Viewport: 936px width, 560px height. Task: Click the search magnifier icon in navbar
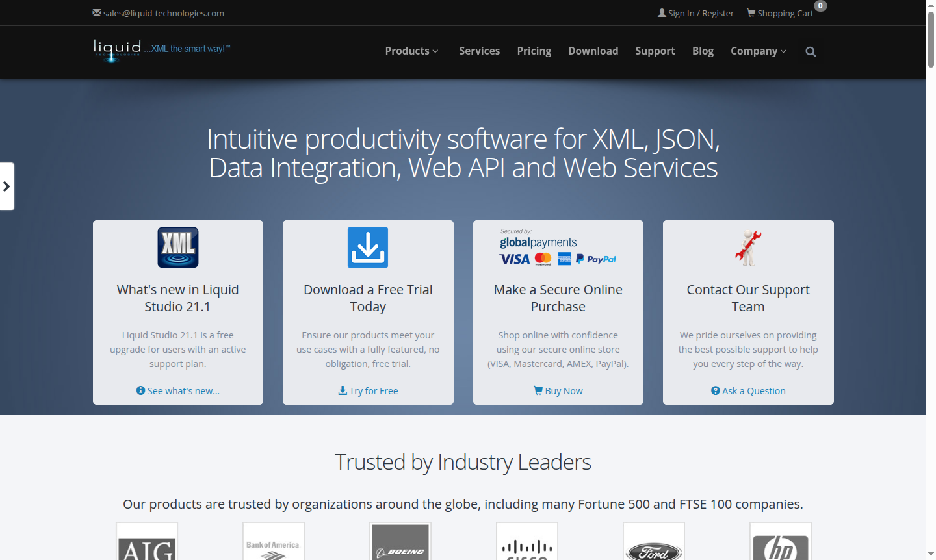click(811, 52)
